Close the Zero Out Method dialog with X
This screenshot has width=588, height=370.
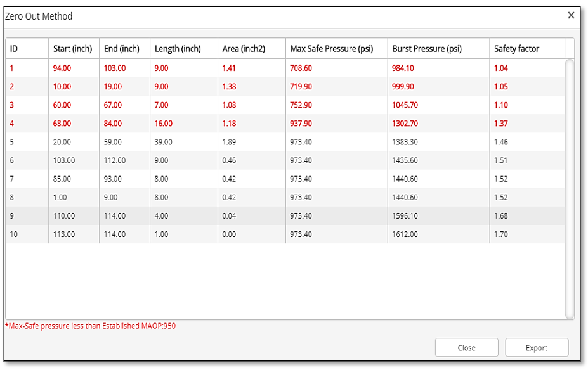[571, 16]
